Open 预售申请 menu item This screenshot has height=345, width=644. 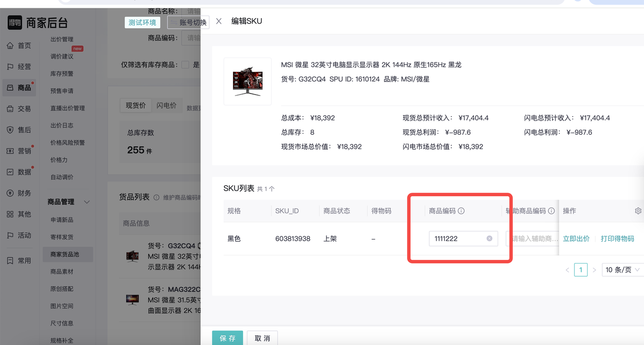[x=62, y=91]
